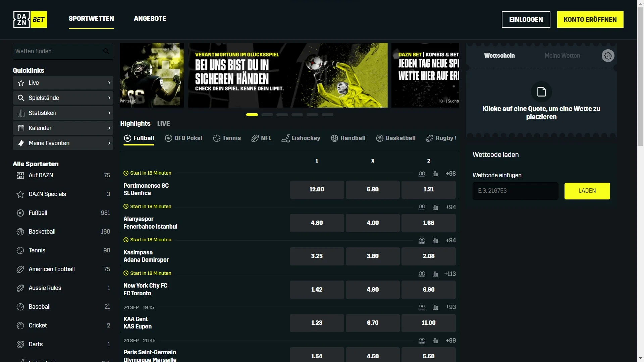Open head-to-head icon for Portimonense SC match
Screen dimensions: 644x362
[x=422, y=174]
